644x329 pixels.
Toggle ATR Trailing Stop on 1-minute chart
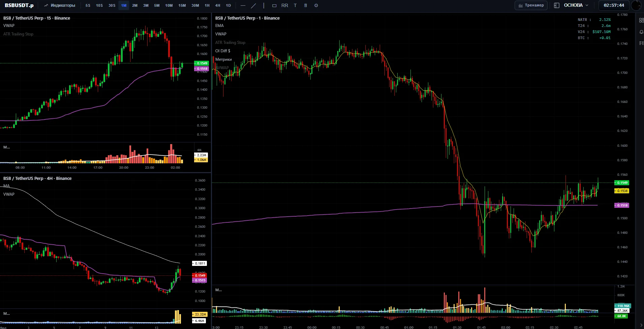coord(230,43)
